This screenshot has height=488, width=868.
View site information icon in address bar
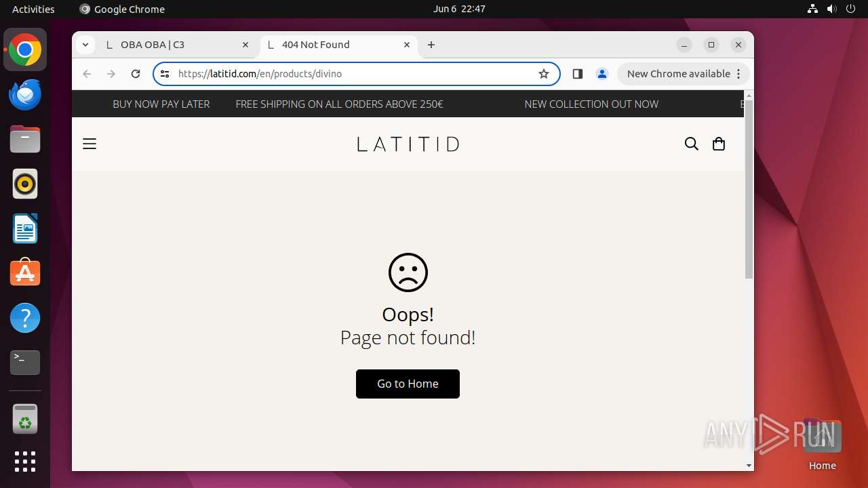pyautogui.click(x=165, y=74)
